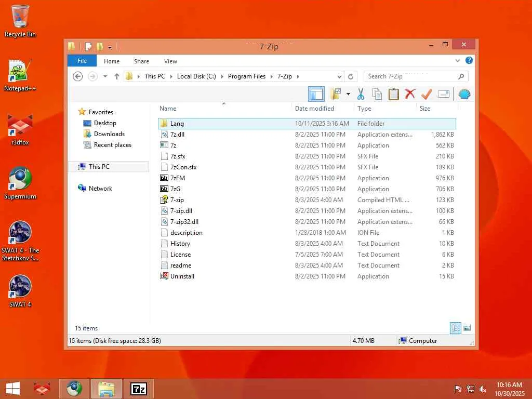
Task: Switch to details view button
Action: pos(455,328)
